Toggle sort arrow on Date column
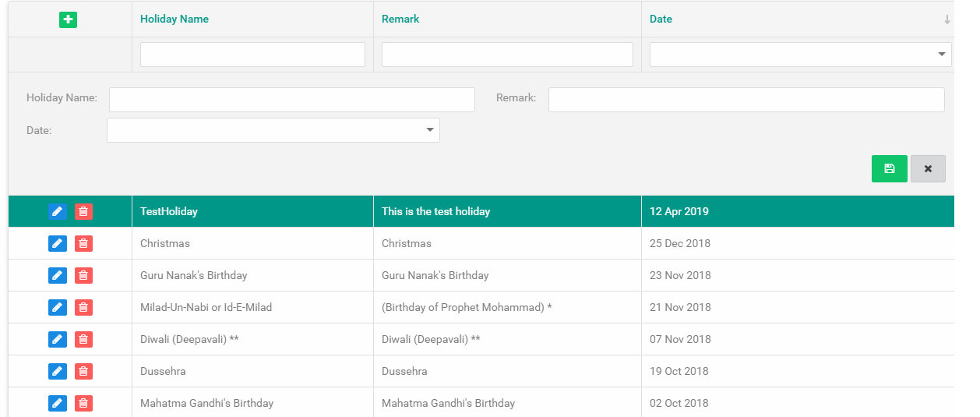The width and height of the screenshot is (980, 417). 947,19
